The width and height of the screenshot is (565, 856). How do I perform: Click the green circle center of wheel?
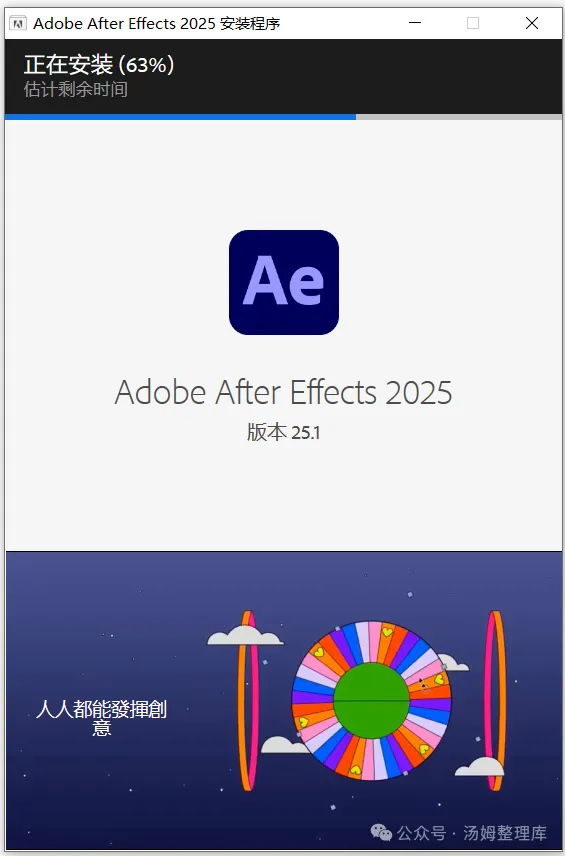372,700
